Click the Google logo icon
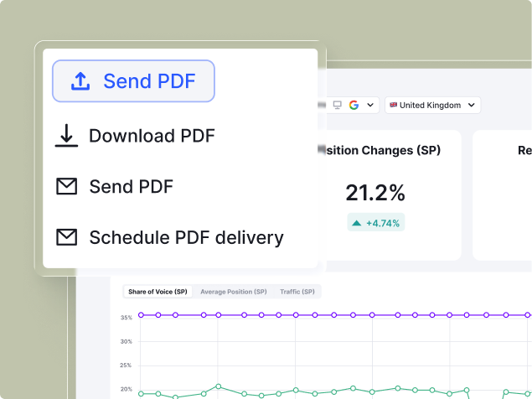Image resolution: width=532 pixels, height=399 pixels. (354, 105)
